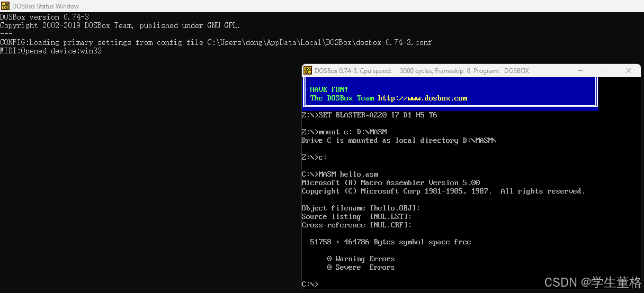Screen dimensions: 644x293
Task: Click the 'MIDI:Opened device:win32' line
Action: coord(51,51)
